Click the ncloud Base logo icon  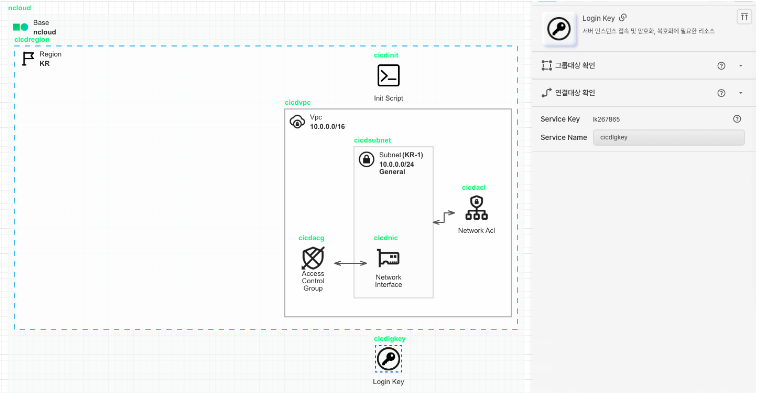[x=20, y=27]
